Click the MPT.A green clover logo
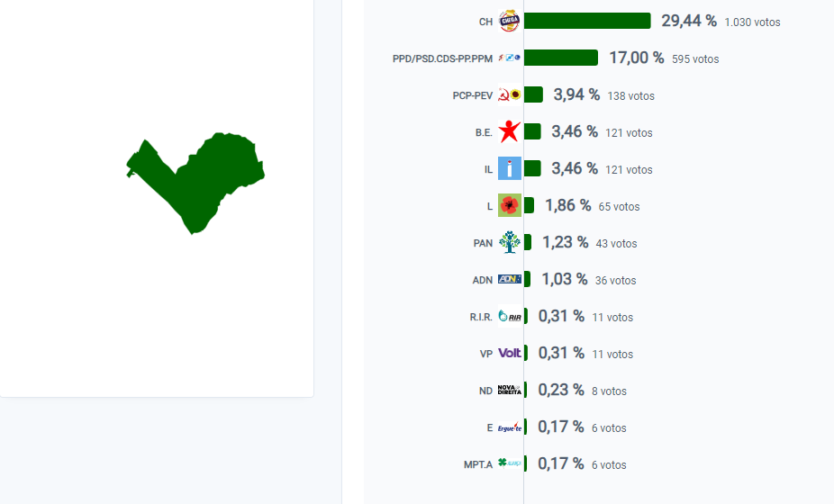 pos(509,463)
